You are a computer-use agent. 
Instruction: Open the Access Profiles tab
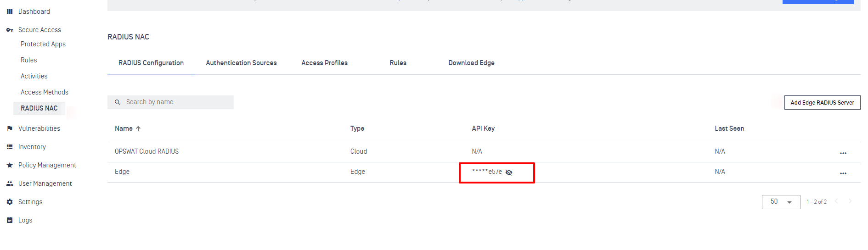pos(324,63)
